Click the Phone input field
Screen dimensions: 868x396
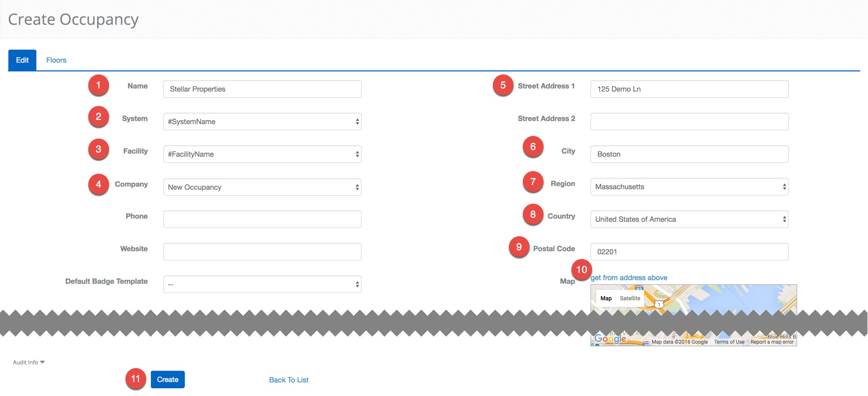coord(262,219)
